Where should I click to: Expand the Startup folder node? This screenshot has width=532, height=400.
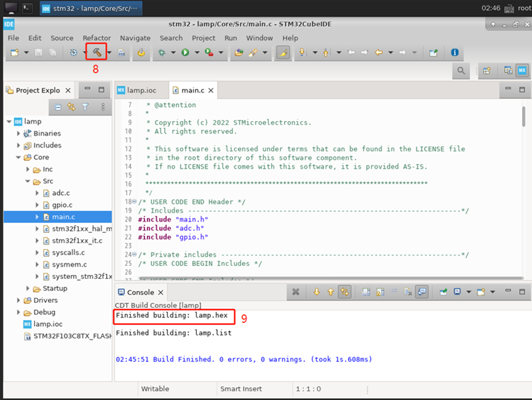(28, 288)
